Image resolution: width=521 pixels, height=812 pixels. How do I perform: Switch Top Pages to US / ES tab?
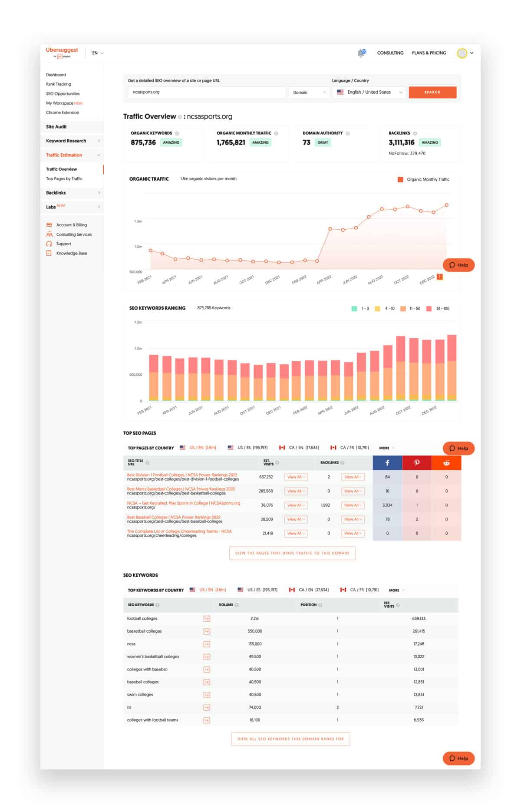248,448
